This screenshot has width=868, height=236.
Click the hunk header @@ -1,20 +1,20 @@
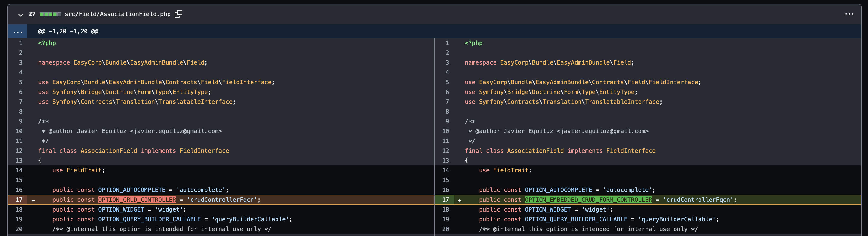point(67,31)
